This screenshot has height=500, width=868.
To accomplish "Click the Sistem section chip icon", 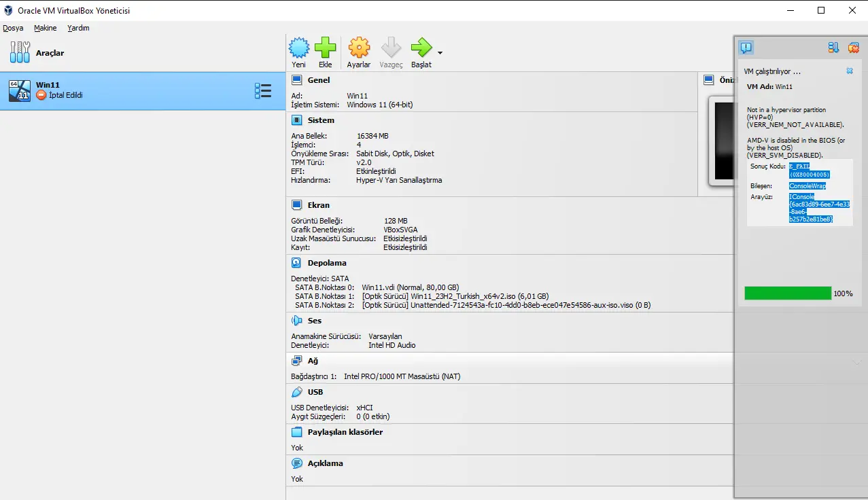I will (296, 120).
